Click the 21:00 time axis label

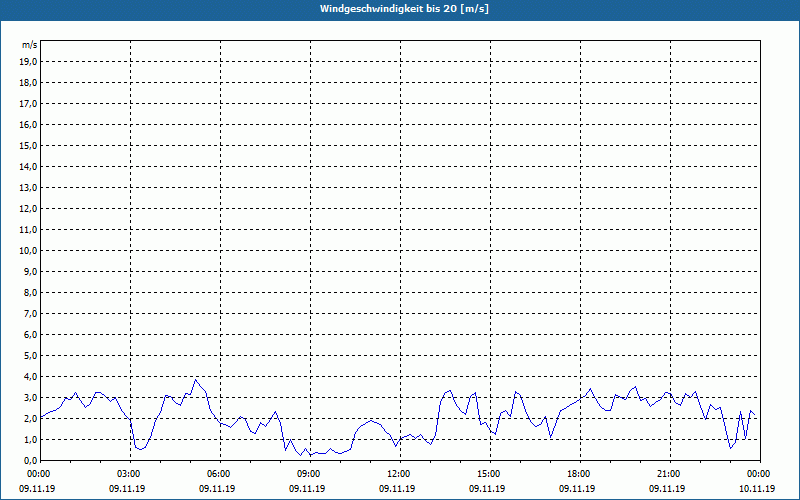click(x=670, y=474)
